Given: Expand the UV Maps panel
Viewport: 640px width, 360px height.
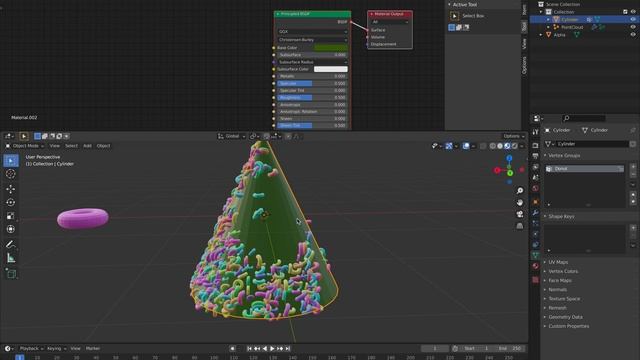Looking at the screenshot, I should click(x=558, y=262).
